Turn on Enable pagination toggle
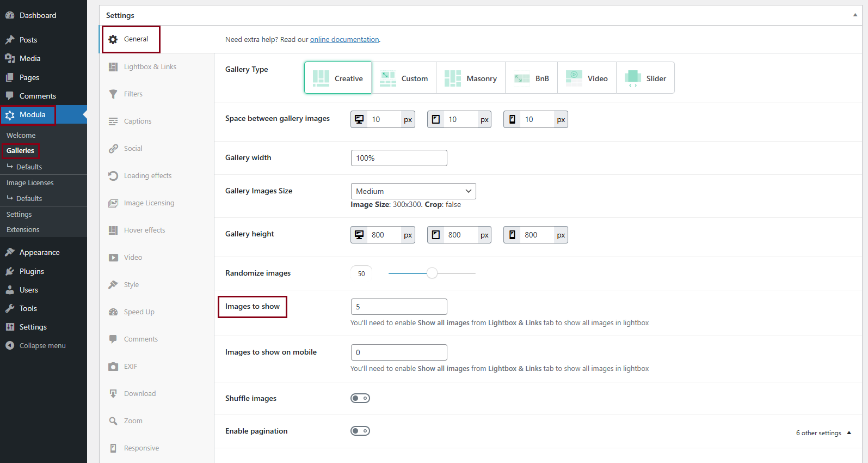This screenshot has width=868, height=463. [x=360, y=431]
